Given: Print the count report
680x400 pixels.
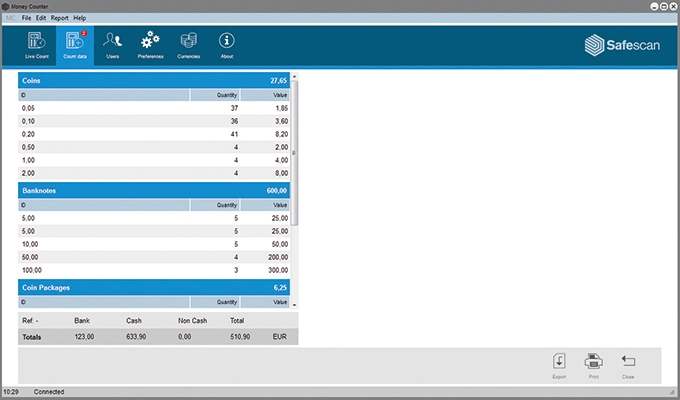Looking at the screenshot, I should [x=593, y=364].
